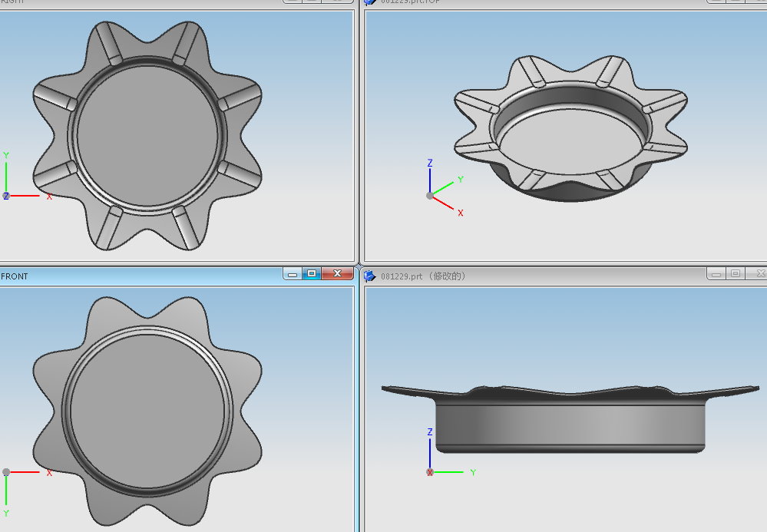Select the isometric star dish model in the TOP window
Screen dimensions: 767x532
[x=571, y=129]
